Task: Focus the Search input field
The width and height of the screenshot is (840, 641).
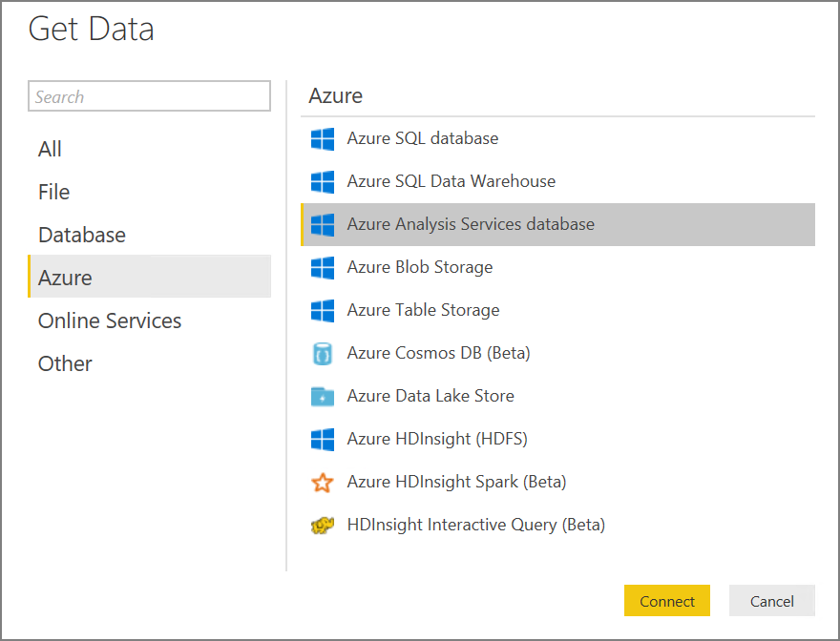Action: click(x=150, y=96)
